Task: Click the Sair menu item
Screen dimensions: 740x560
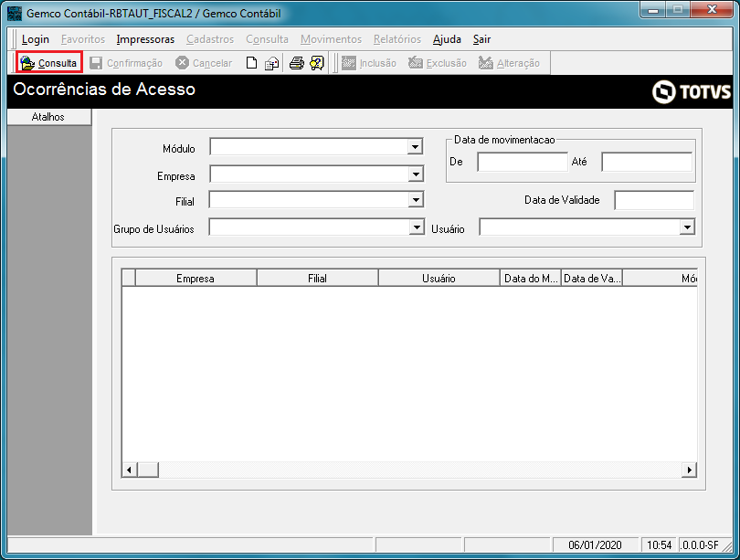Action: pyautogui.click(x=481, y=39)
